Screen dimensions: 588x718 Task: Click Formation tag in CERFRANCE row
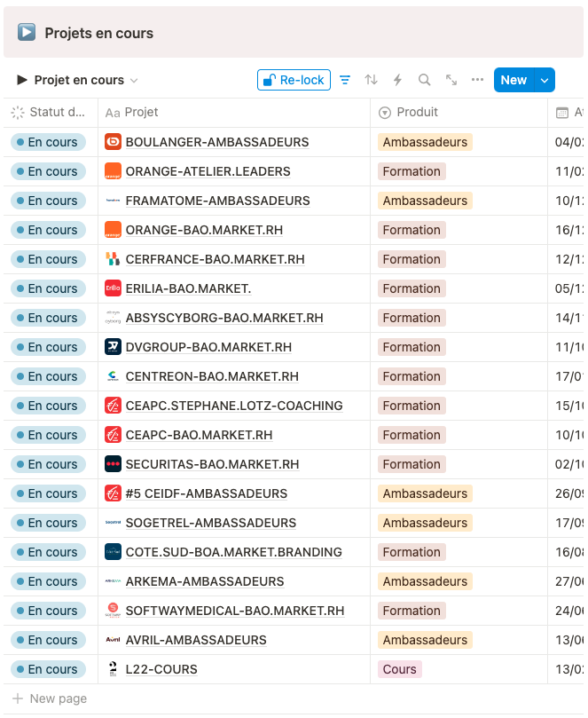coord(412,259)
